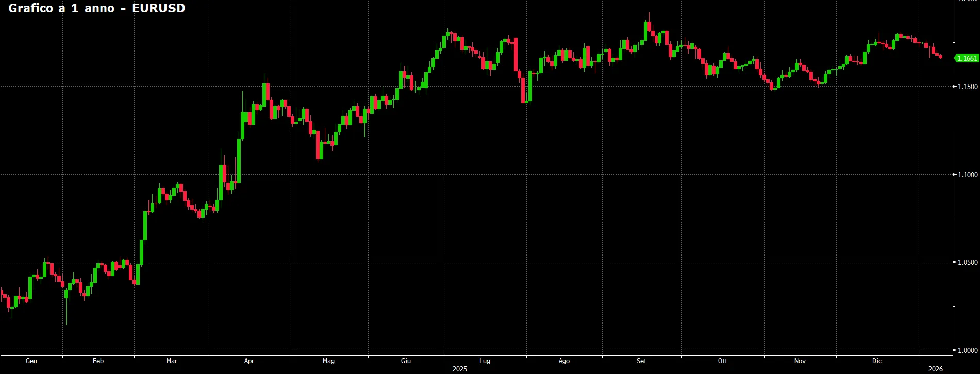Click the 2025 year label below the axis
Viewport: 980px width, 374px height.
459,369
